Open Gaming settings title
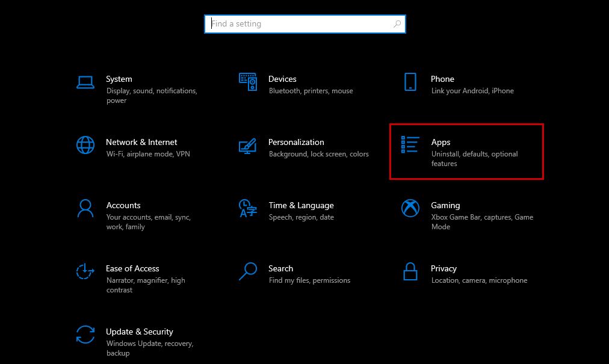609x364 pixels. tap(445, 206)
